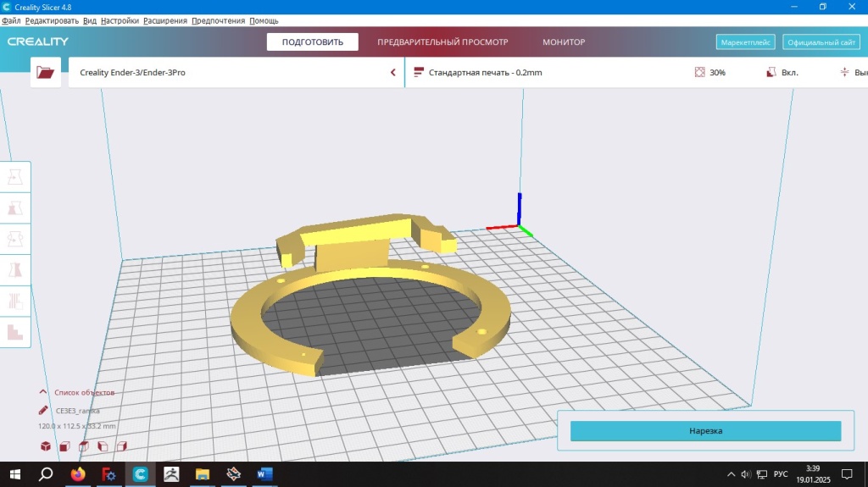The image size is (868, 487).
Task: Switch to front view cube icon
Action: (64, 446)
